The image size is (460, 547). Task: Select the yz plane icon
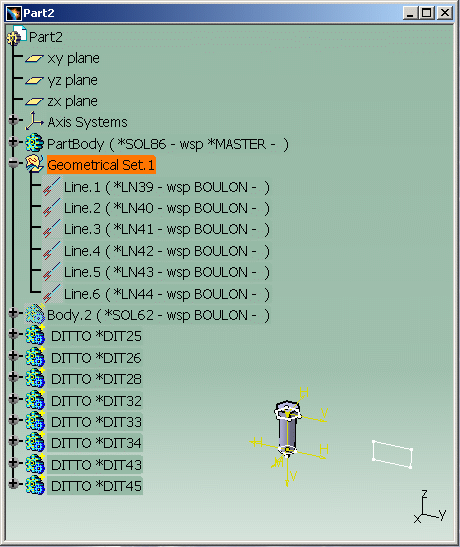34,80
